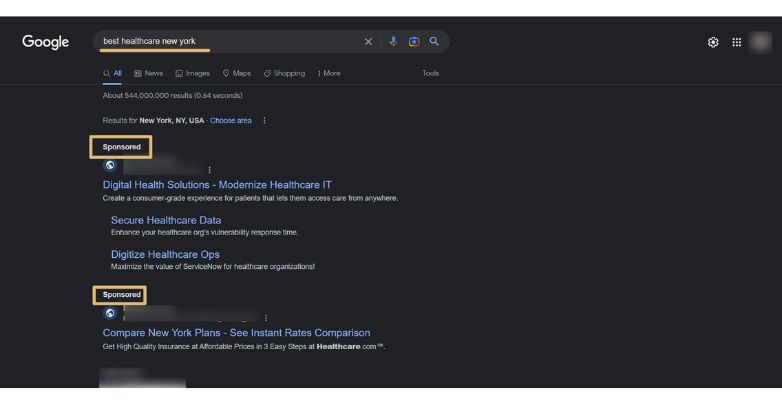
Task: Open the Tools options
Action: [x=430, y=73]
